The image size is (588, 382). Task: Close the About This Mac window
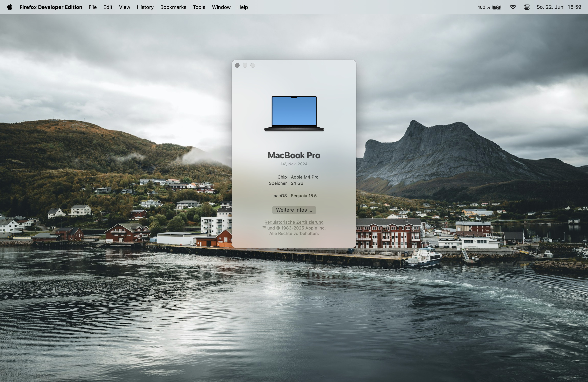[x=237, y=65]
